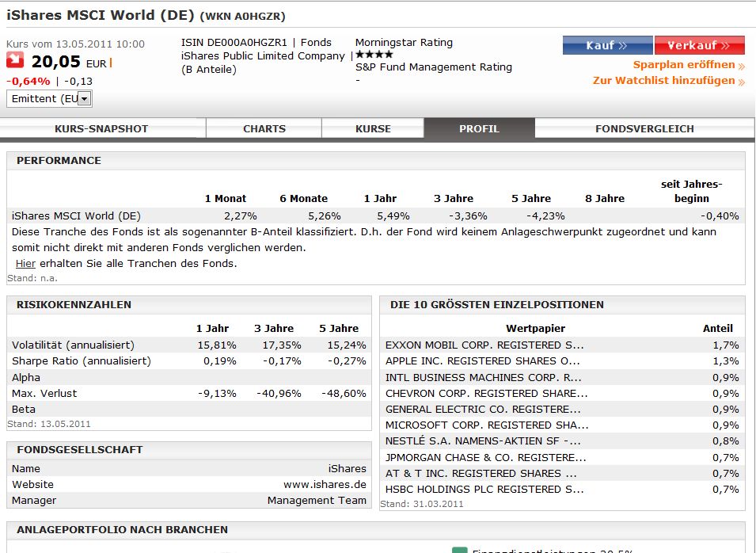Click the orange bar next to EUR
This screenshot has width=756, height=553.
pyautogui.click(x=111, y=63)
